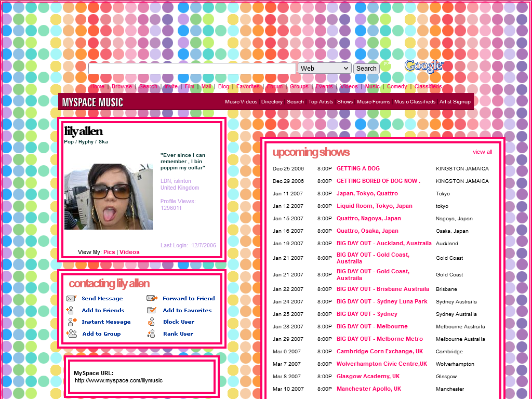The width and height of the screenshot is (532, 399).
Task: Click the Add to Favorites link
Action: [x=187, y=310]
